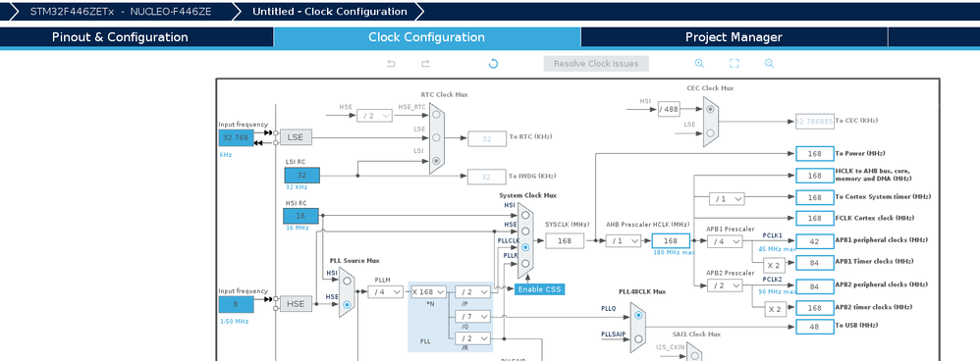This screenshot has height=361, width=980.
Task: Click the APB1 Timer clocks 84 field
Action: pyautogui.click(x=814, y=262)
